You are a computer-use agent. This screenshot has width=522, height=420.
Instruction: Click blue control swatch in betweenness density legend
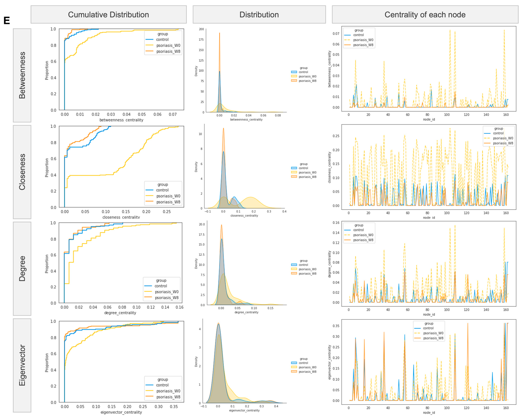tap(294, 72)
